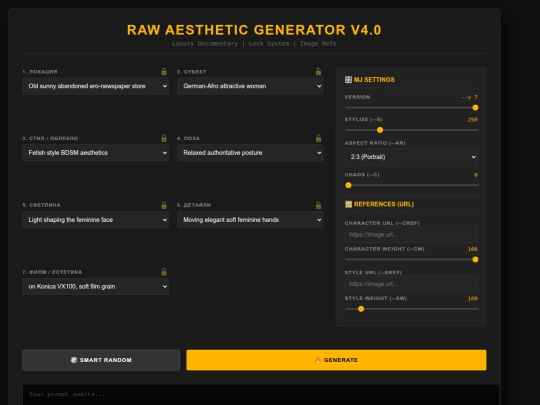Screen dimensions: 540x405
Task: Click the 'Luxury Documentary | Lock System | Image Refs' subtitle
Action: (x=254, y=44)
